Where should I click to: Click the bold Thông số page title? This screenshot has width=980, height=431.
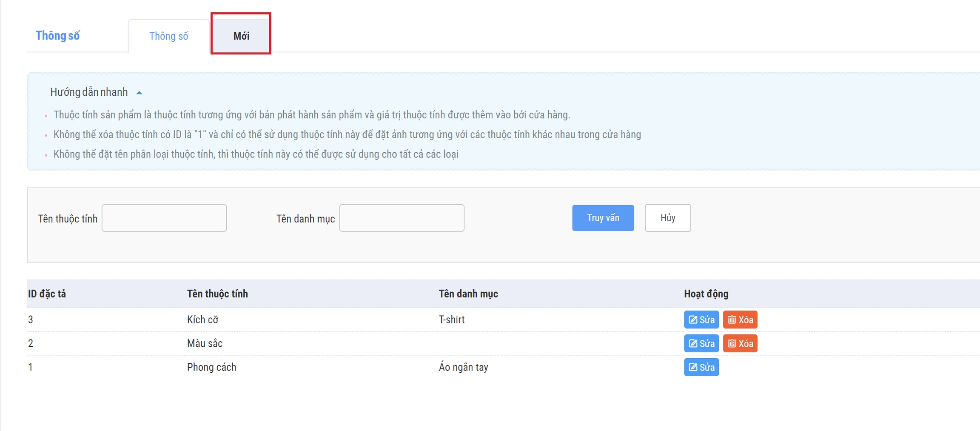tap(57, 36)
